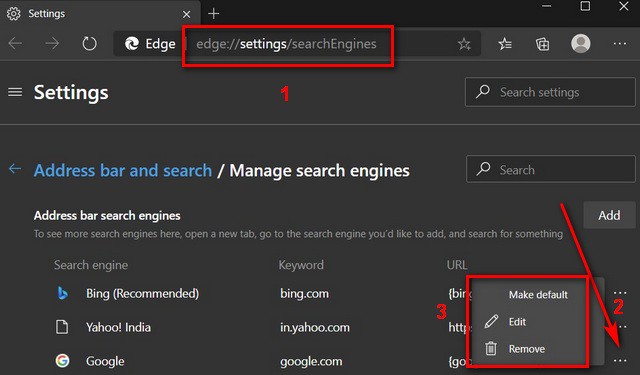Click the Google logo icon

(62, 361)
